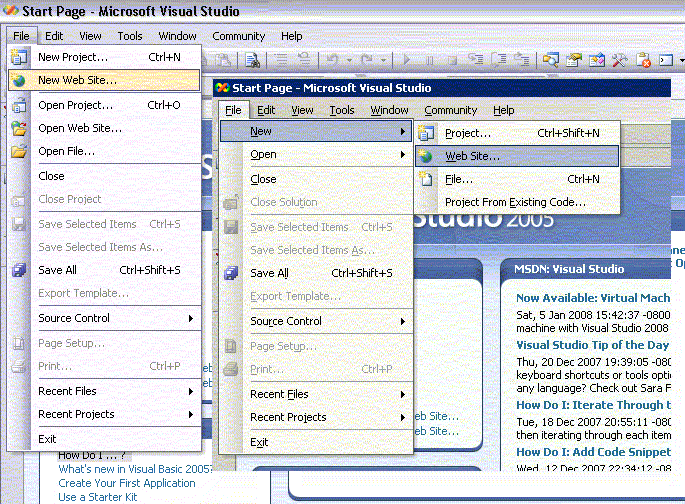685x504 pixels.
Task: Expand the New submenu arrow
Action: click(x=403, y=131)
